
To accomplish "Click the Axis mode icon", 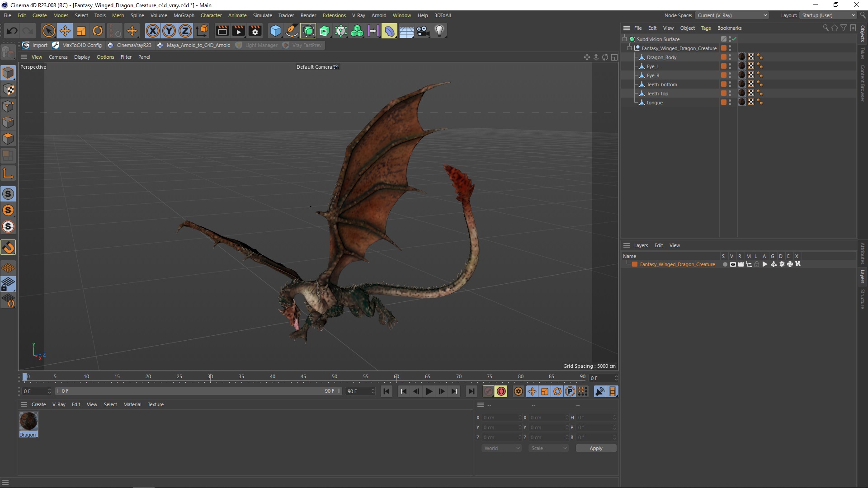I will click(8, 173).
